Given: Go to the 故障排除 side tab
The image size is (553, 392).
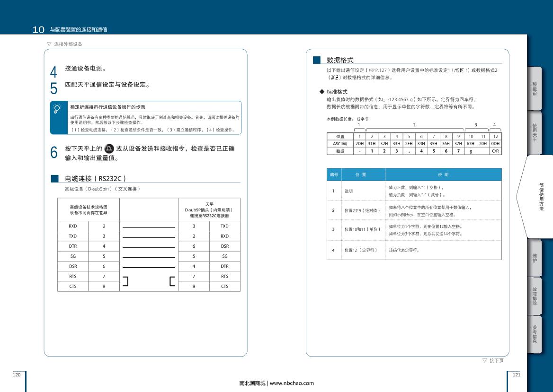Looking at the screenshot, I should [x=535, y=296].
